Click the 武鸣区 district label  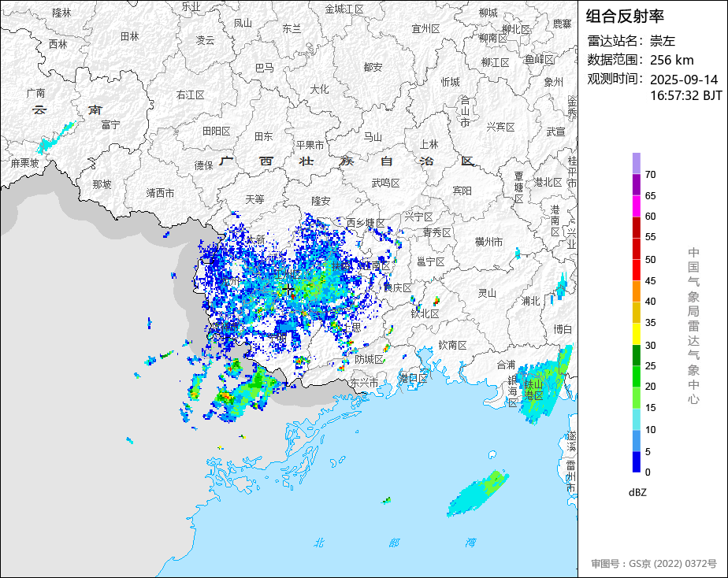coord(386,183)
